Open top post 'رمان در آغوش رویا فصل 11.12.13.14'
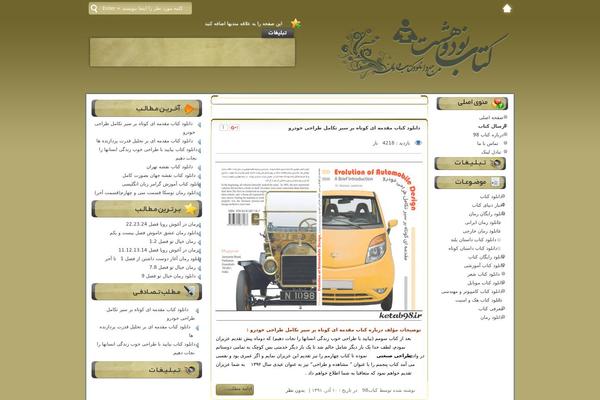Image resolution: width=600 pixels, height=400 pixels. tap(157, 250)
